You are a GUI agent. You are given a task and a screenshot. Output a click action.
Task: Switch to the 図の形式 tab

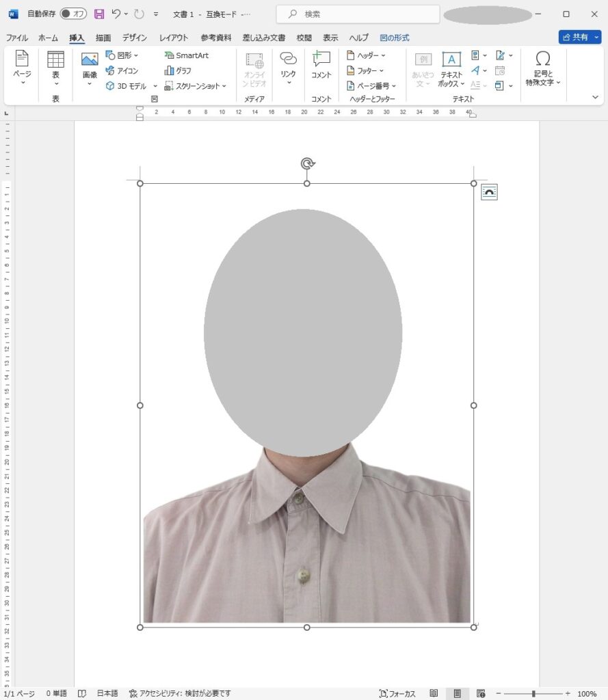pyautogui.click(x=395, y=38)
